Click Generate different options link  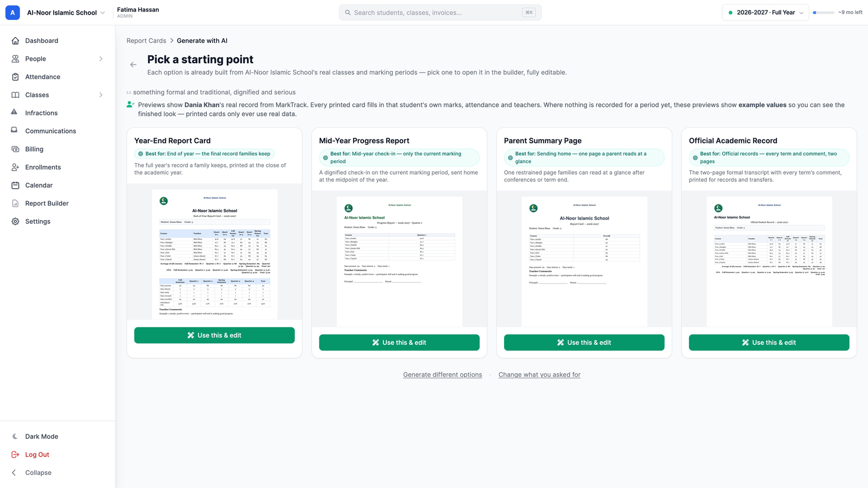(x=442, y=375)
